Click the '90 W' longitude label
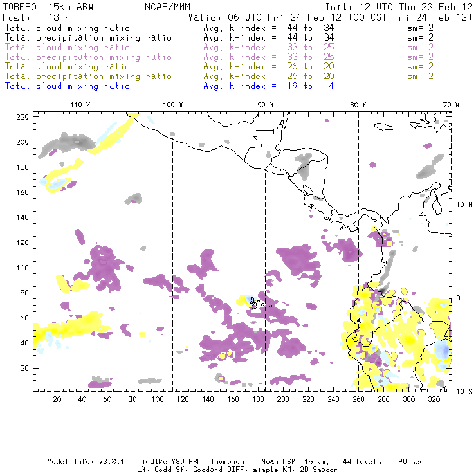Screen dimensions: 476x476 tap(265, 105)
